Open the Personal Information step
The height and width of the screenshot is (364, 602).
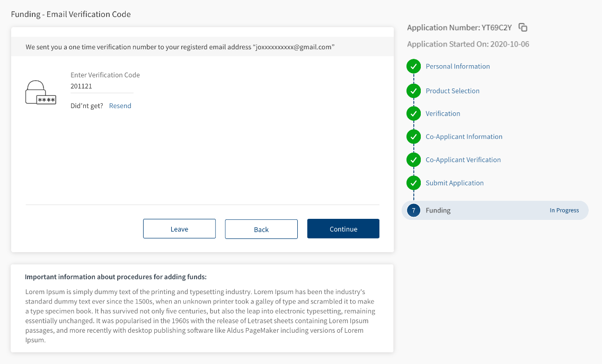457,67
